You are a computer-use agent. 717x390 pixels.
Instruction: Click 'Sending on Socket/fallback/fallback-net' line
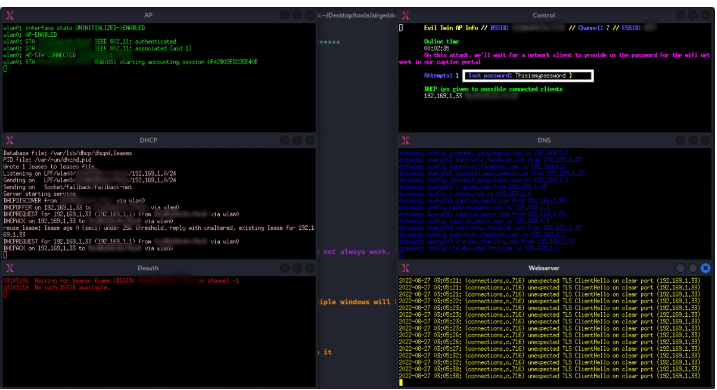[68, 187]
